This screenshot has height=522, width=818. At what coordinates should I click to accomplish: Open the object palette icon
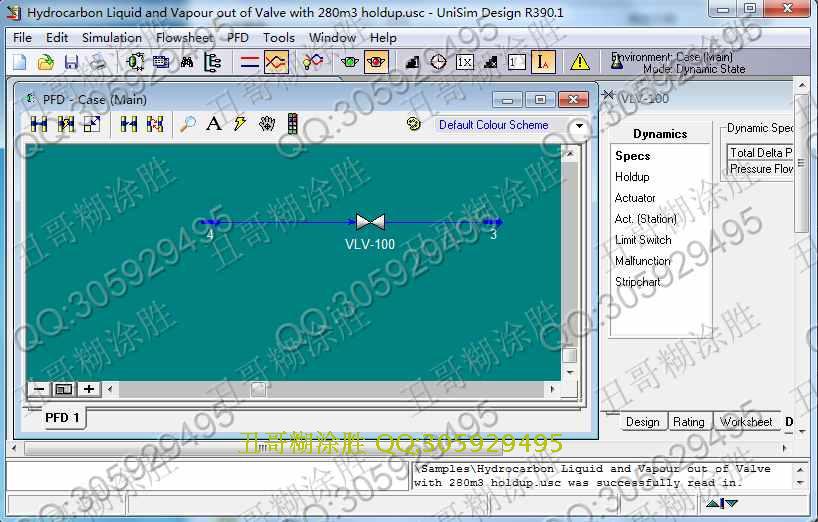tap(293, 124)
